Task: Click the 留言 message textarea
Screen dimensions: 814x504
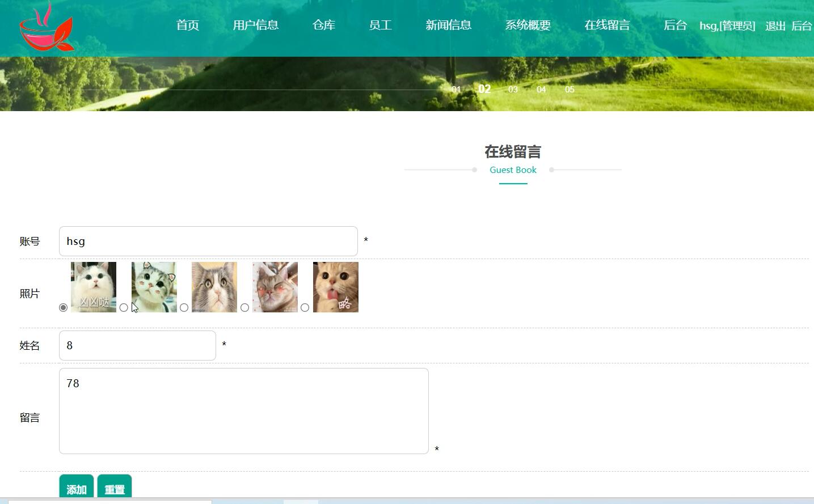Action: pos(244,411)
